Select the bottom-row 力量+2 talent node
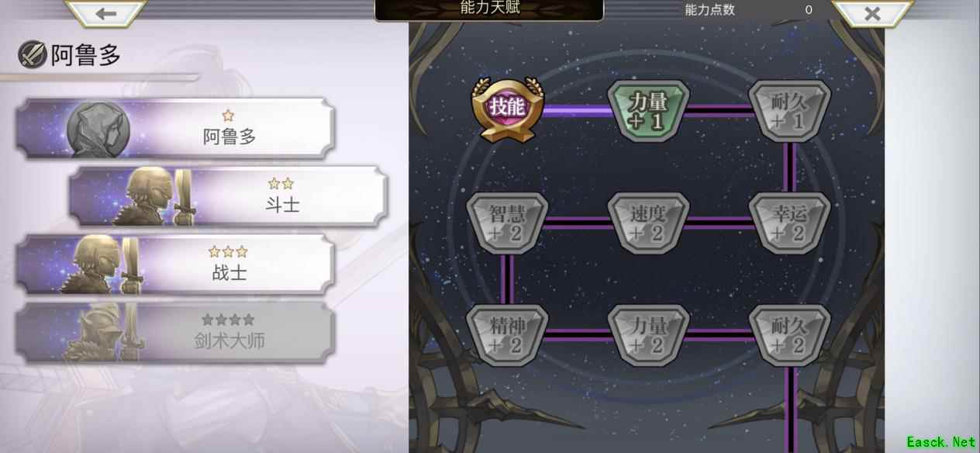This screenshot has height=453, width=980. coord(648,335)
